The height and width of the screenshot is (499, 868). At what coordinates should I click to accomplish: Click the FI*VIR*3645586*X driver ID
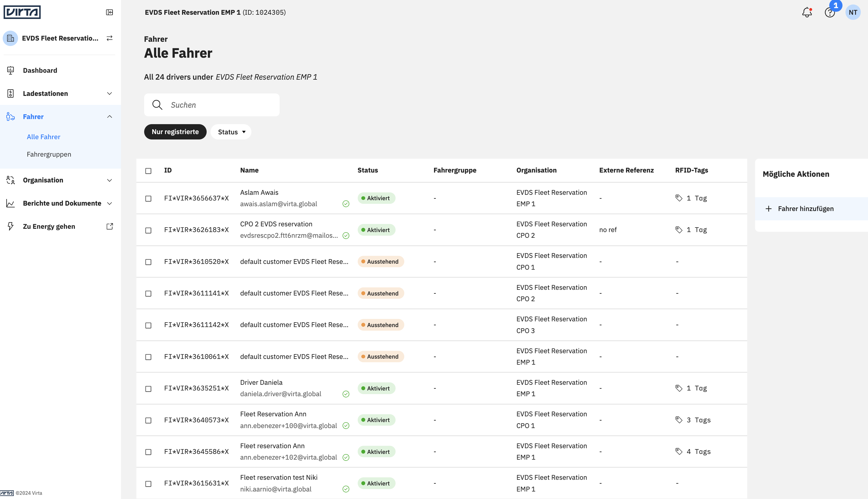click(196, 452)
